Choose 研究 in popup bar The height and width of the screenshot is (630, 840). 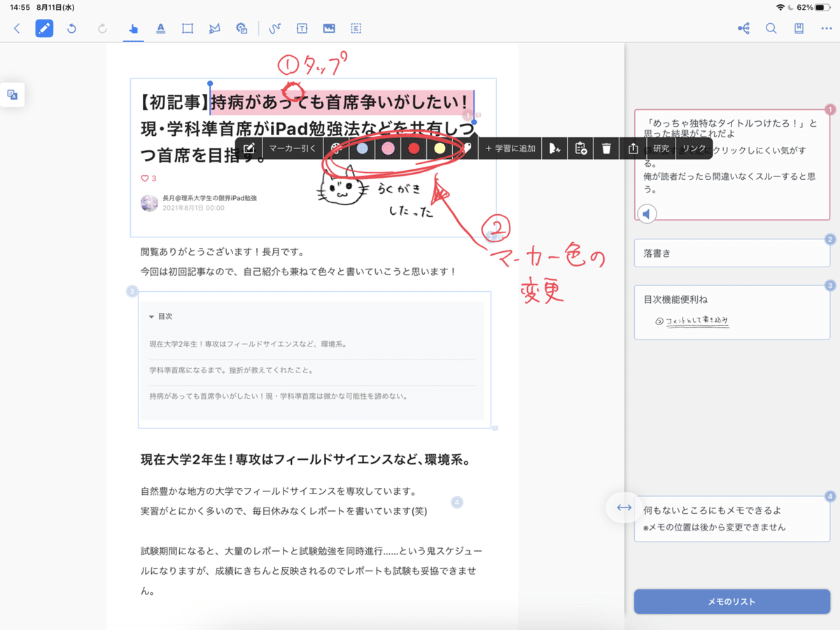coord(661,148)
